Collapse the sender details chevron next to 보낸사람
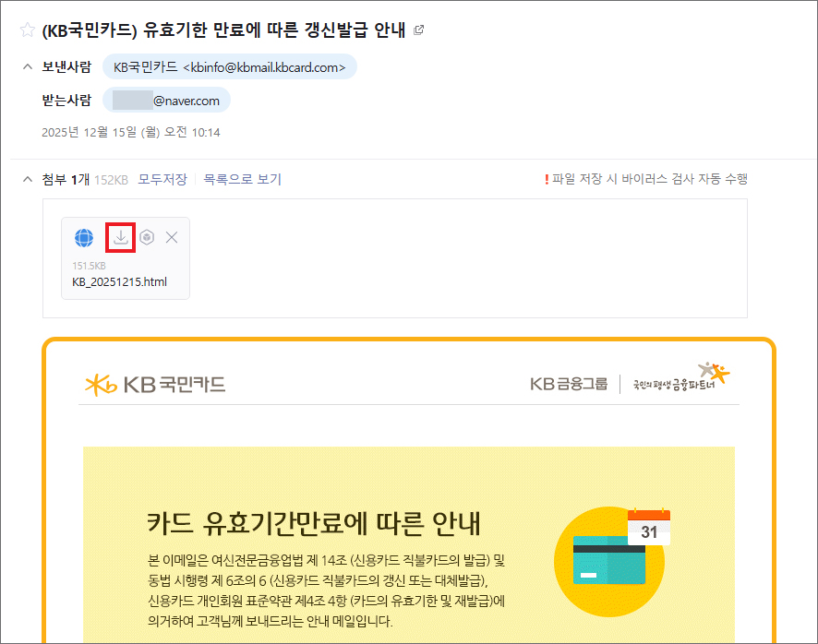 [x=26, y=67]
